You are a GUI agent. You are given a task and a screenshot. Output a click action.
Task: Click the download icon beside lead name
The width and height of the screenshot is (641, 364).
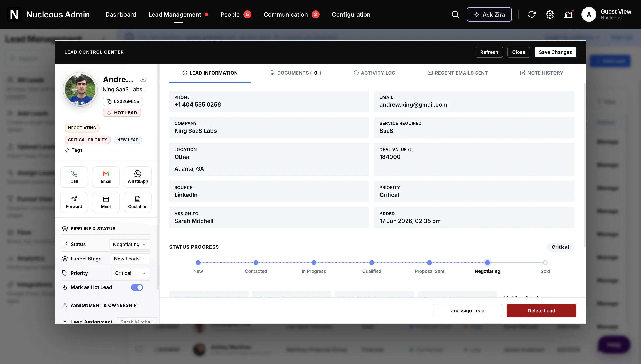tap(143, 80)
